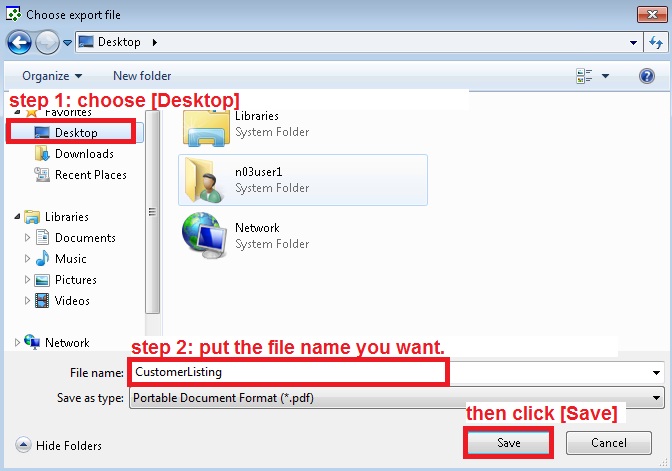Viewport: 672px width, 471px height.
Task: Expand the Music library tree node
Action: coord(27,259)
